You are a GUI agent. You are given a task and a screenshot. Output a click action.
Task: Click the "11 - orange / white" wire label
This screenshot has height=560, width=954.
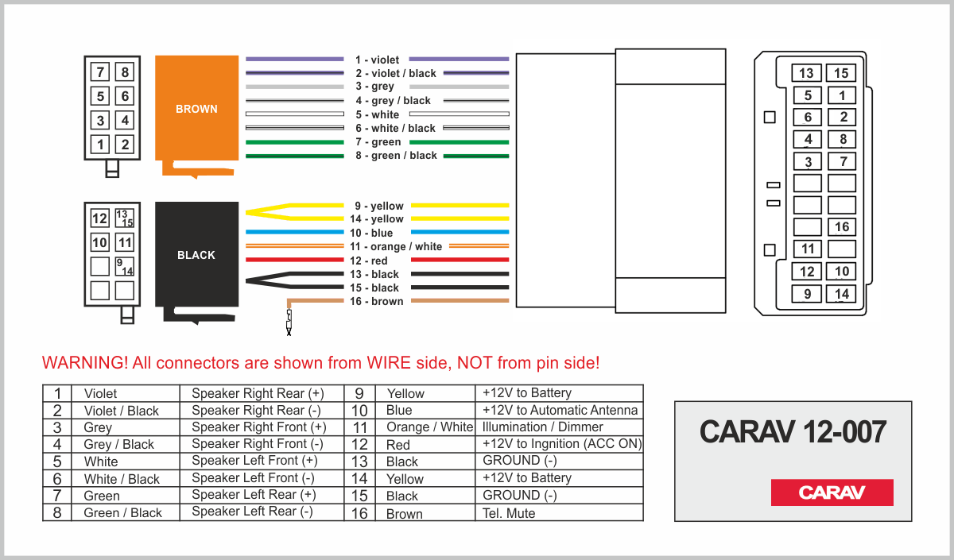(395, 247)
